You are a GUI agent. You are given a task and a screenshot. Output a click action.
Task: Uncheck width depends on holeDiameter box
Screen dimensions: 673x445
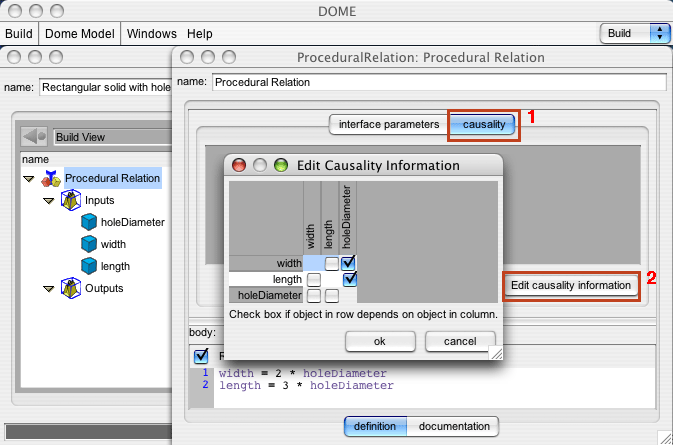tap(348, 263)
